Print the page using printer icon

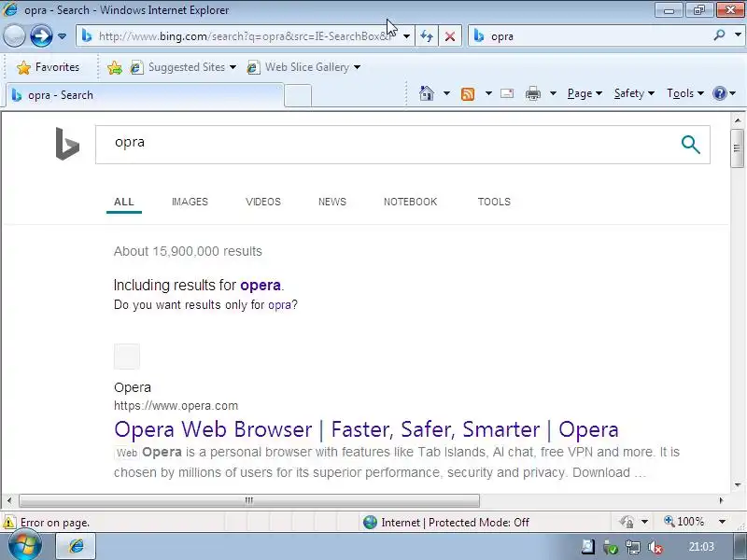[x=533, y=93]
